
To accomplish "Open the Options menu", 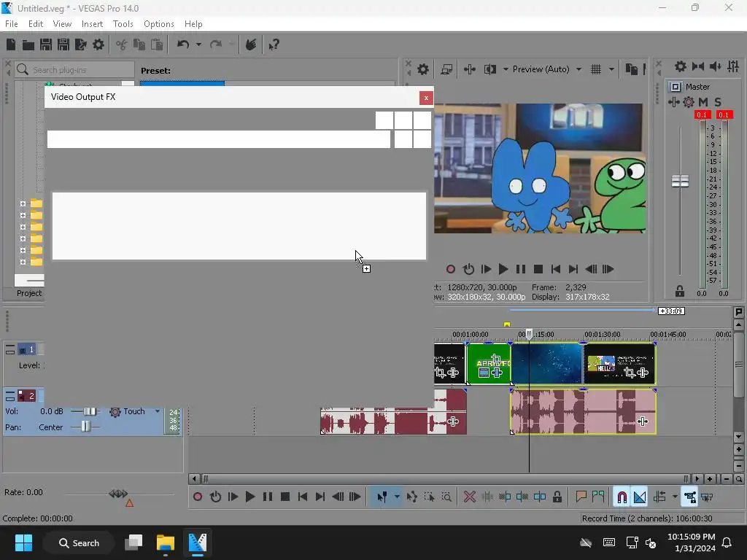I will pos(158,24).
